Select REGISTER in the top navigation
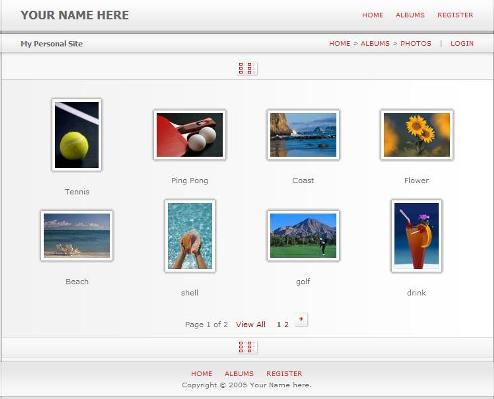The width and height of the screenshot is (494, 399). [x=455, y=15]
